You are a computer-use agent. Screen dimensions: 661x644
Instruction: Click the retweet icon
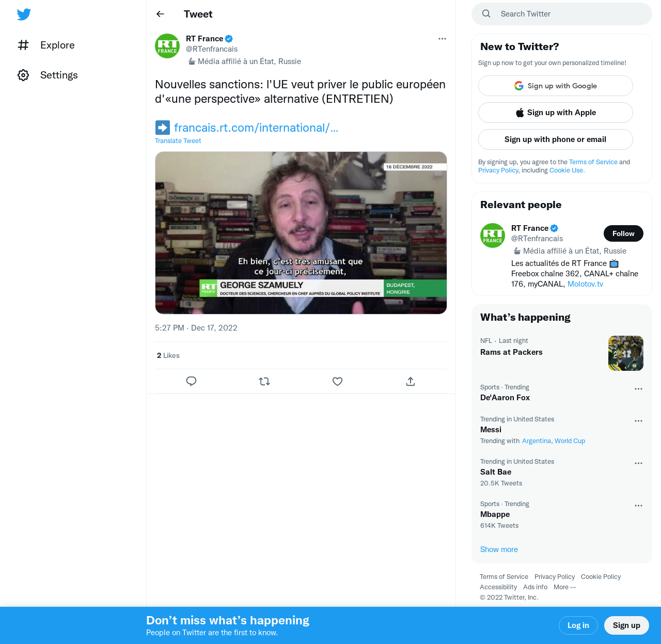point(264,381)
